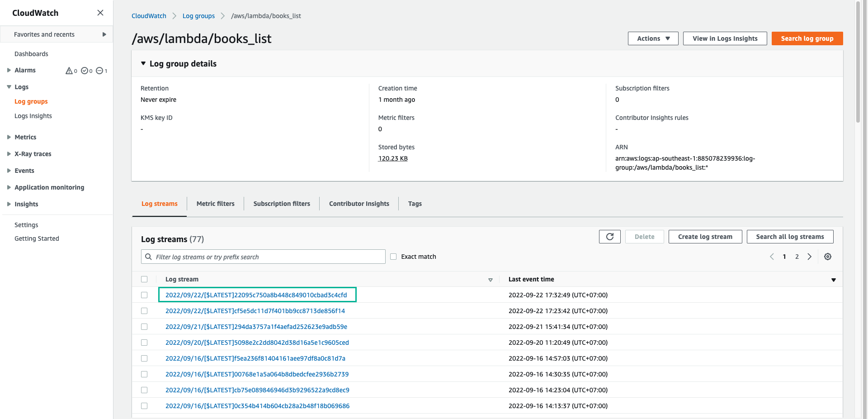Image resolution: width=868 pixels, height=419 pixels.
Task: Click Search all log streams button
Action: coord(790,237)
